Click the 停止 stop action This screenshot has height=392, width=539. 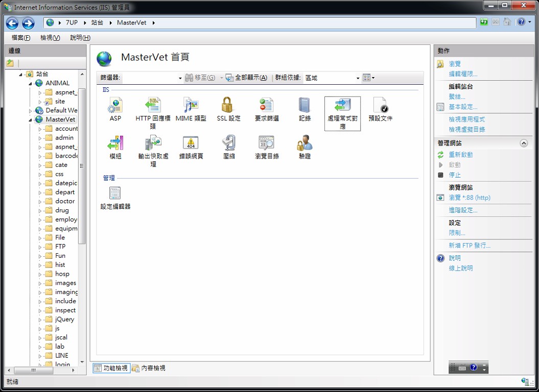[x=454, y=175]
